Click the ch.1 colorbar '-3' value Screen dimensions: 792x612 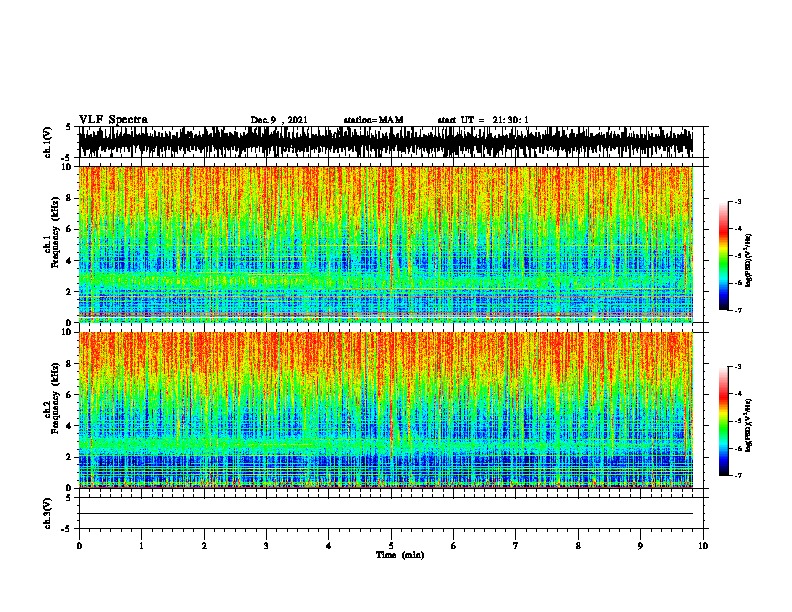(x=737, y=202)
